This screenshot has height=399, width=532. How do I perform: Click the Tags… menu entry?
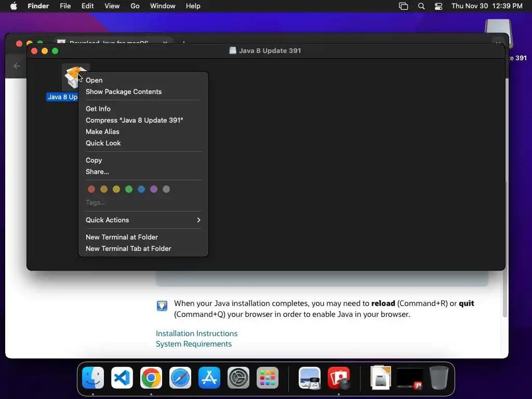click(143, 203)
